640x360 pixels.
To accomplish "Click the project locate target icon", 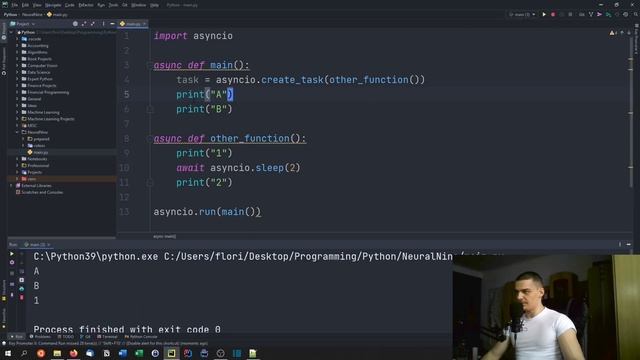I will tap(75, 24).
